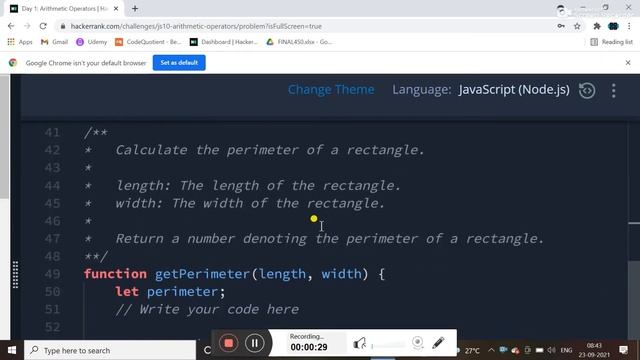640x360 pixels.
Task: Open the CodeQuotient bookmark
Action: [148, 42]
